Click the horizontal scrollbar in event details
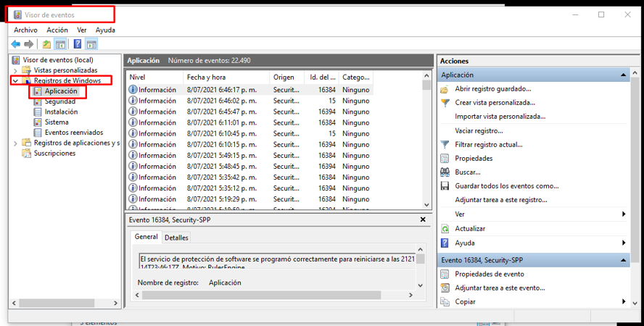The width and height of the screenshot is (644, 326). [x=276, y=295]
